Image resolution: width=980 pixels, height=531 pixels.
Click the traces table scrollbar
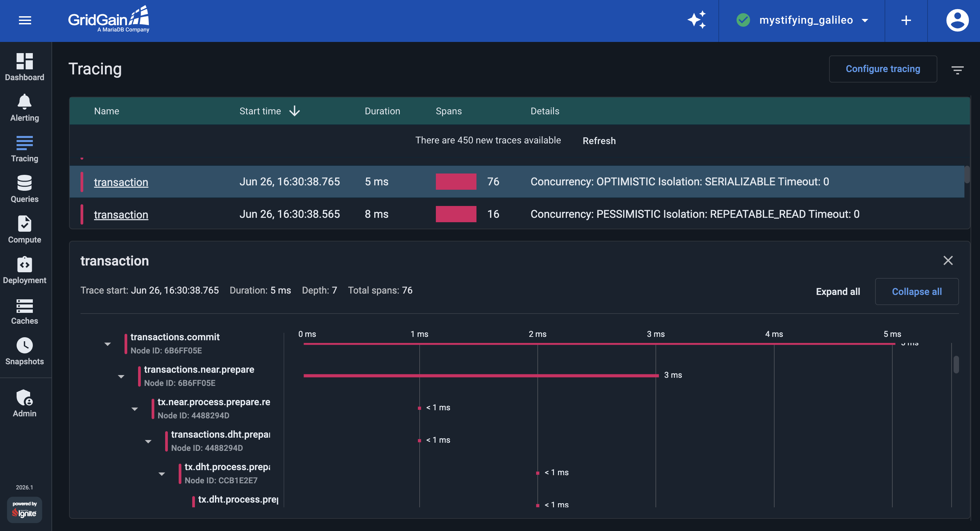967,175
